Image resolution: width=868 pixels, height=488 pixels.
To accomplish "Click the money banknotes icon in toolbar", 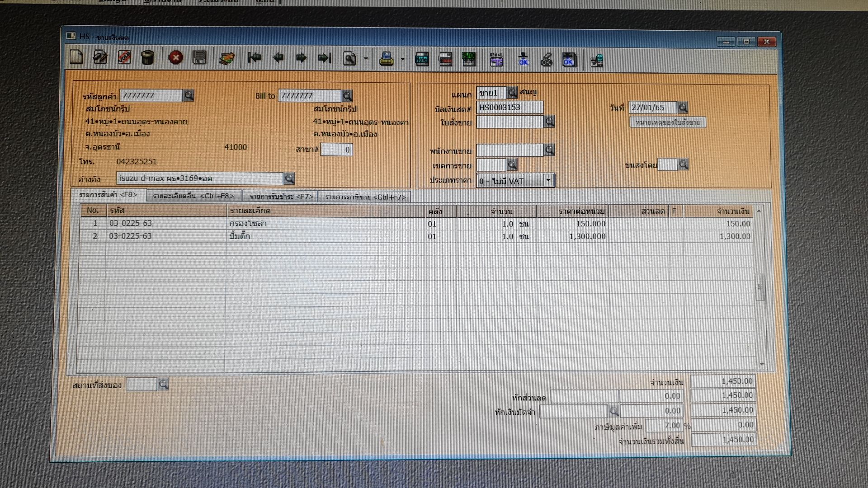I will tap(227, 58).
